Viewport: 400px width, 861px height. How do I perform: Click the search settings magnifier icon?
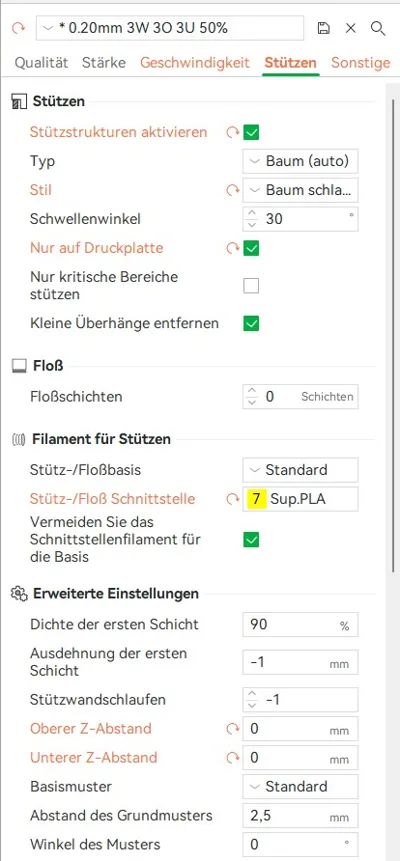[378, 28]
